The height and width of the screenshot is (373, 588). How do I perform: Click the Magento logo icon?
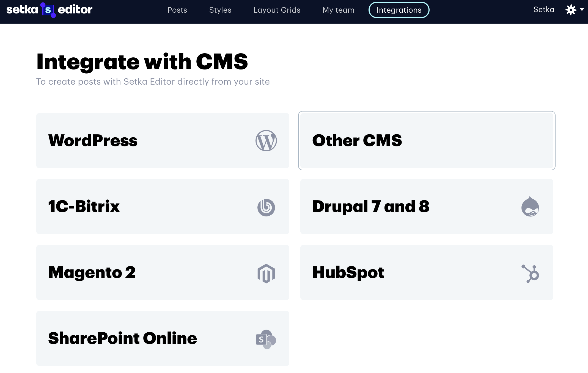coord(266,273)
